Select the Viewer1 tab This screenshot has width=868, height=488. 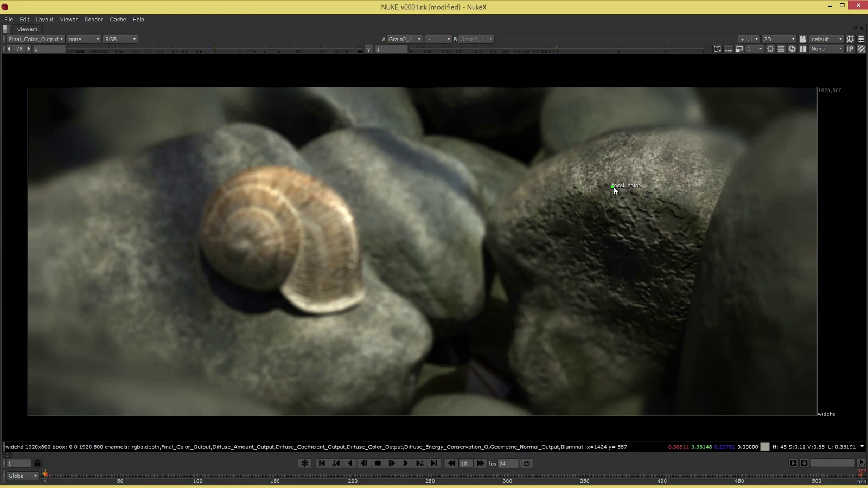(x=27, y=29)
